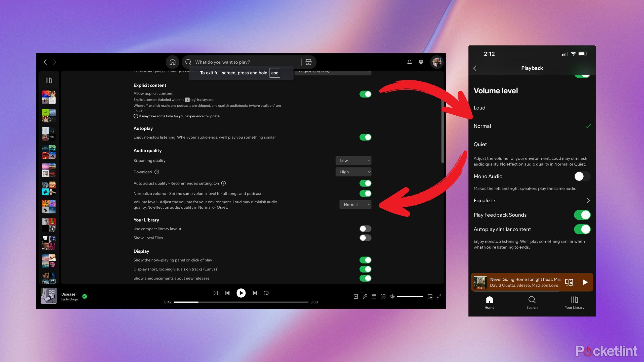Open Auto adjust quality help icon
This screenshot has height=362, width=644.
(223, 183)
